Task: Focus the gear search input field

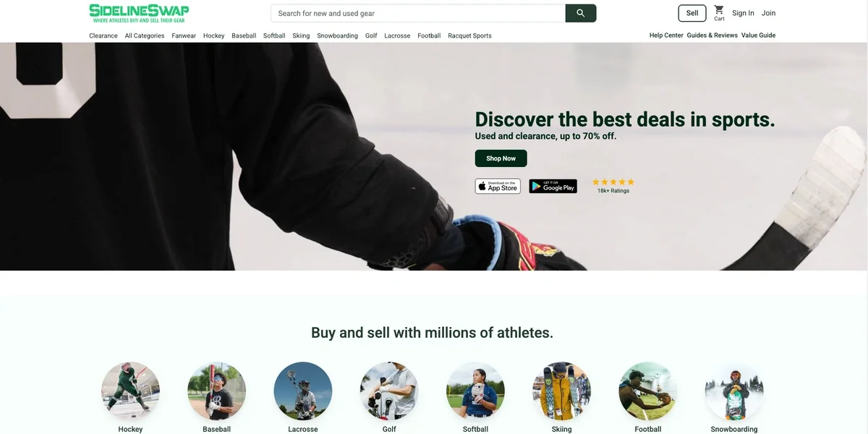Action: coord(418,13)
